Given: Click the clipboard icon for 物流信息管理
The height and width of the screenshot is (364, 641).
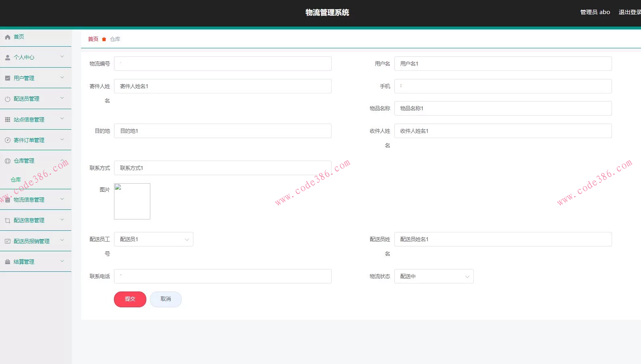Looking at the screenshot, I should coord(8,200).
